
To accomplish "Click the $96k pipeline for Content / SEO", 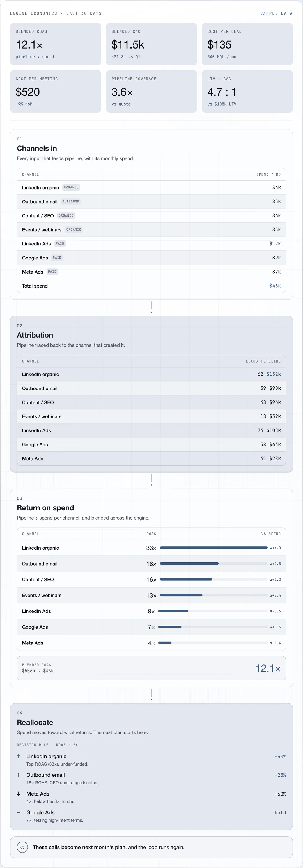I will pyautogui.click(x=275, y=402).
